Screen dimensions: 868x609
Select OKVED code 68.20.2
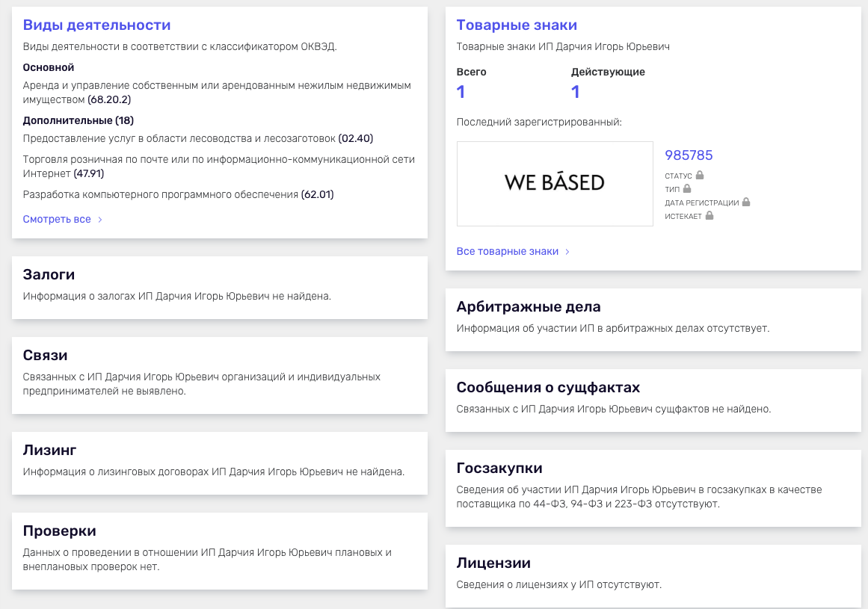(x=109, y=99)
